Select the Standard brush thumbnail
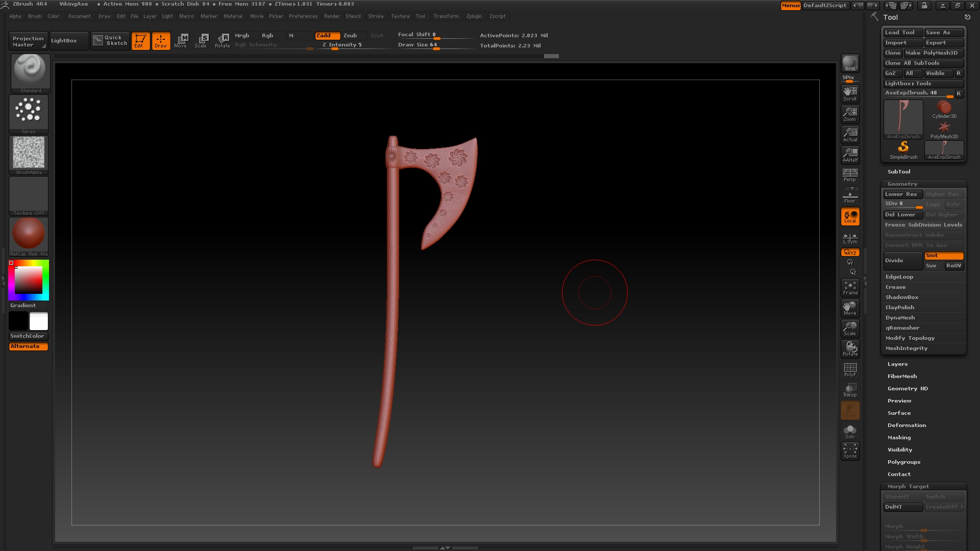 tap(30, 71)
